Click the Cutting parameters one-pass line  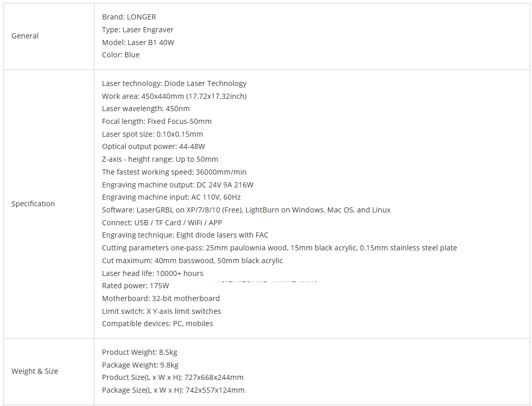pos(279,248)
